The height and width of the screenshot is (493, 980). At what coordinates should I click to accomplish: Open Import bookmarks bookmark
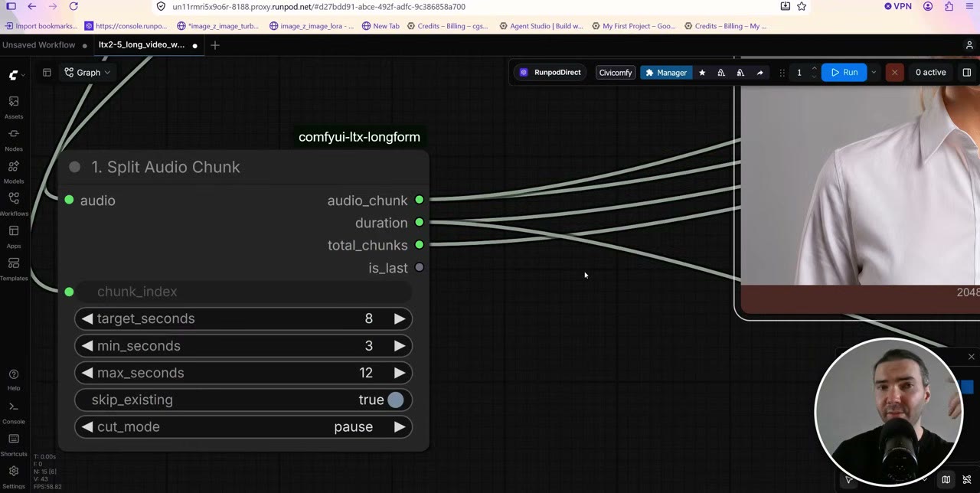click(x=41, y=26)
